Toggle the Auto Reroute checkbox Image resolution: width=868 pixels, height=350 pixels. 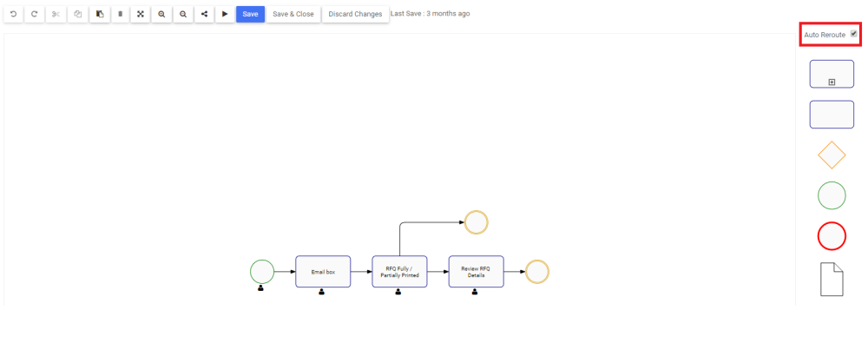tap(853, 34)
